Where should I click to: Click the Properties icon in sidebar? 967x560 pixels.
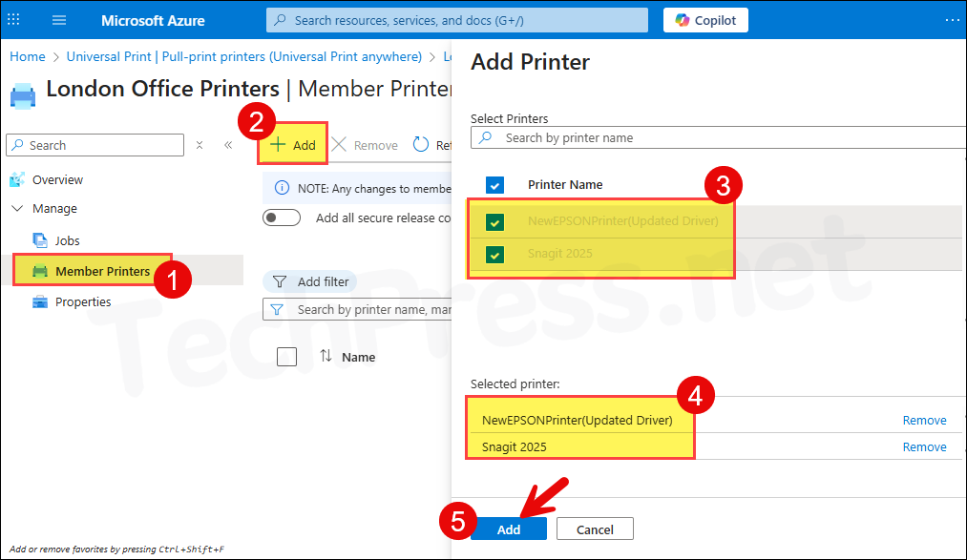tap(40, 301)
